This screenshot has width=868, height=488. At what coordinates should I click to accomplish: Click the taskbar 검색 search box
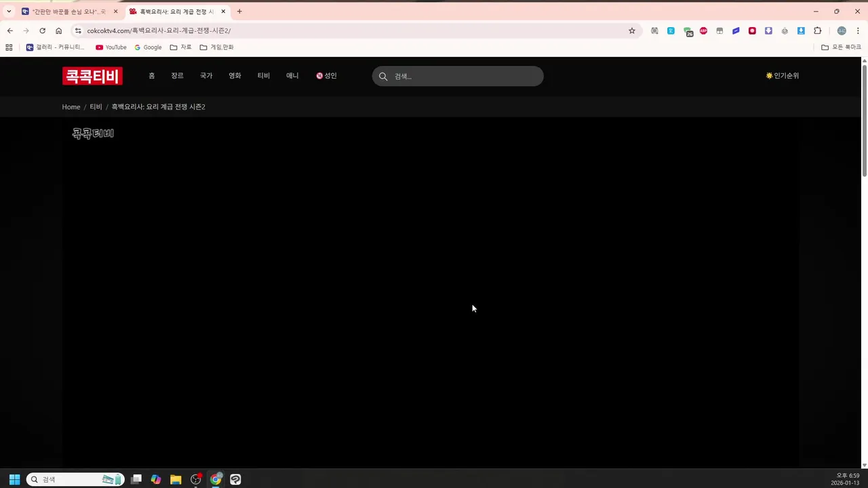pyautogui.click(x=75, y=479)
